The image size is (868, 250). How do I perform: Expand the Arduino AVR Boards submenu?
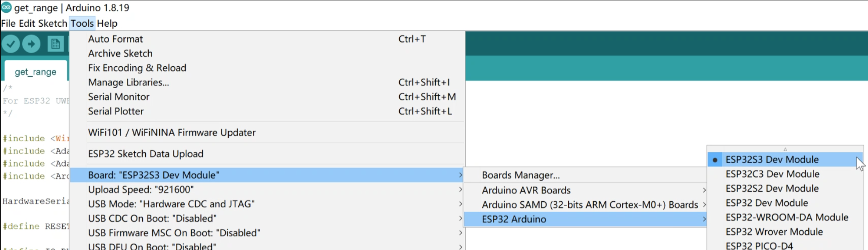point(585,190)
